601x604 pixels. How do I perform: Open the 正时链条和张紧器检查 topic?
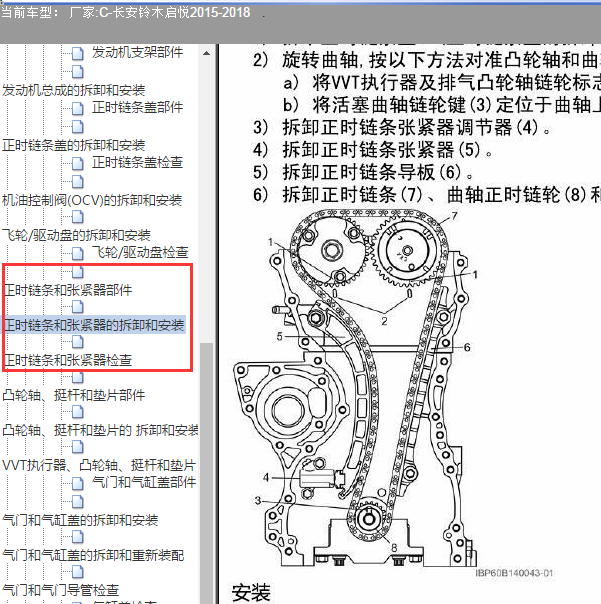pos(68,360)
